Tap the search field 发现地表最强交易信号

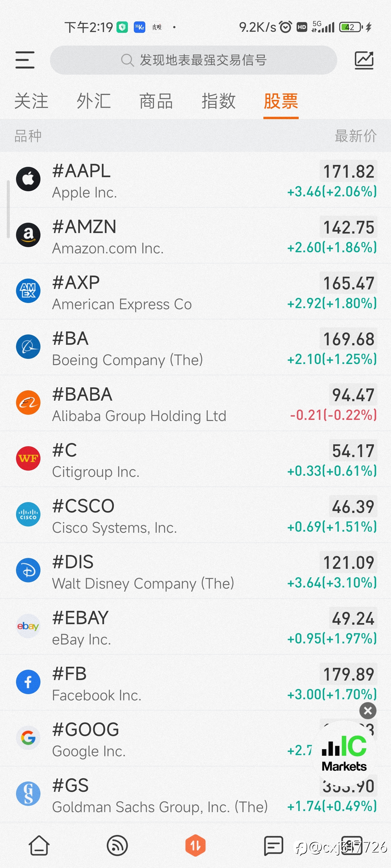[193, 60]
